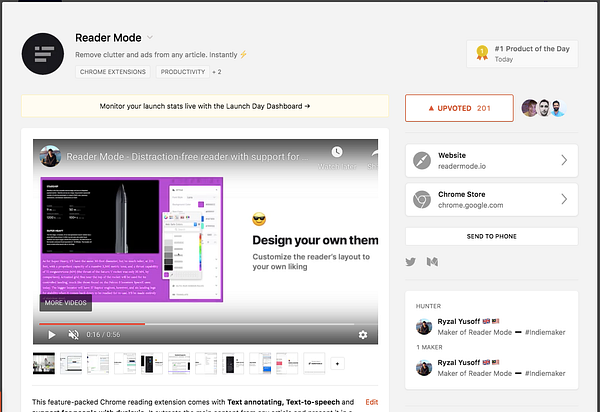The image size is (600, 412).
Task: Open the Twitter share icon
Action: (x=411, y=262)
